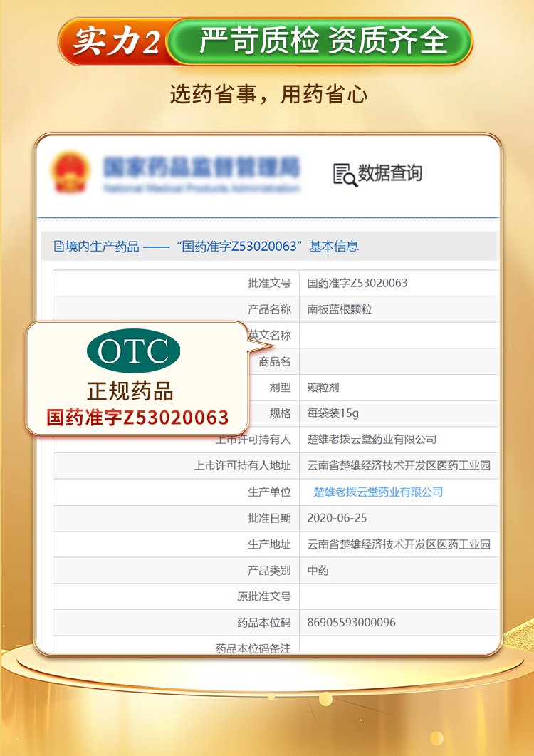Open the blue 楚雄老拨云堂药业有限公司 manufacturer link
Viewport: 534px width, 756px height.
(x=378, y=492)
